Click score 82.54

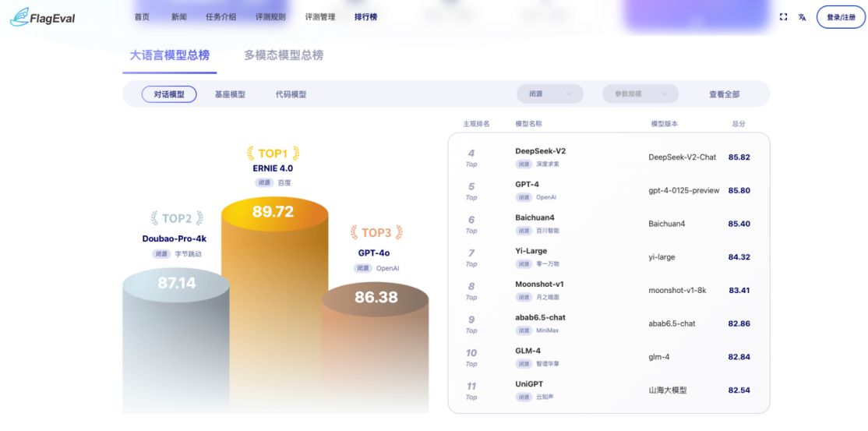tap(739, 390)
